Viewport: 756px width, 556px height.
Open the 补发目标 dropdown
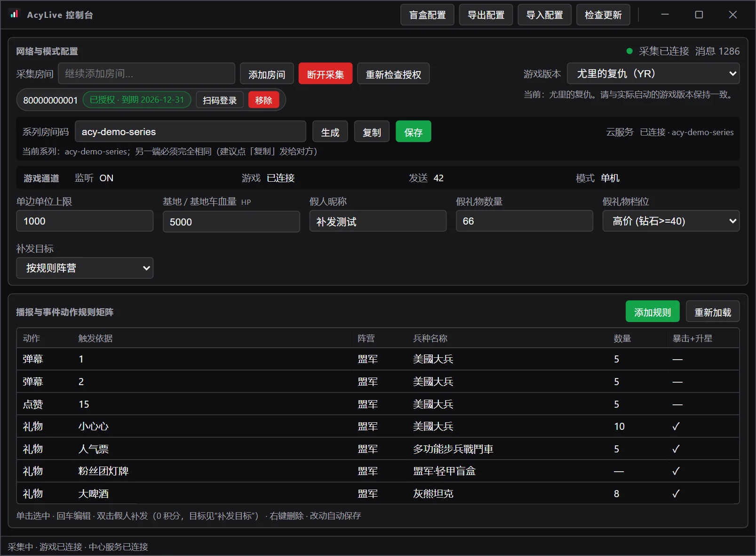click(85, 268)
